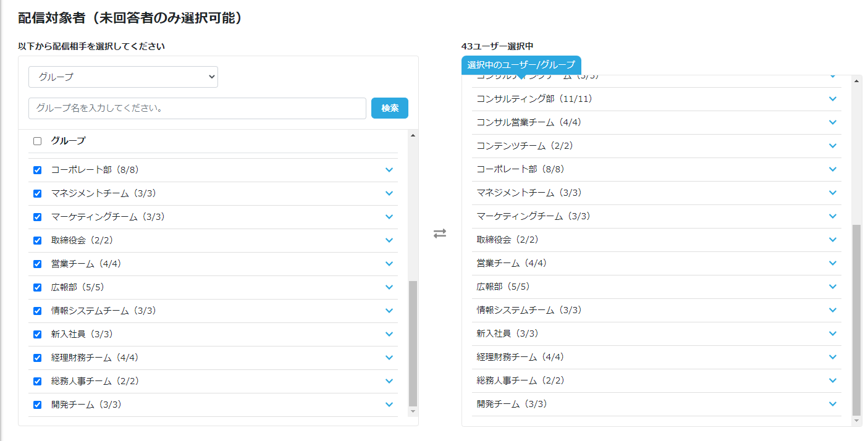Toggle the グループ select-all checkbox

tap(37, 141)
